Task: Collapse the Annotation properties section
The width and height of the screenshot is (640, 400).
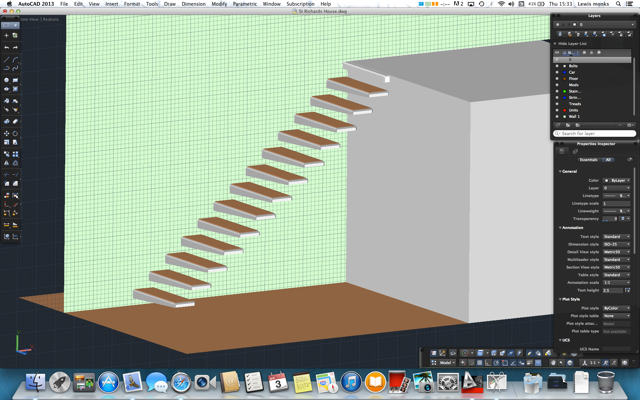Action: (561, 228)
